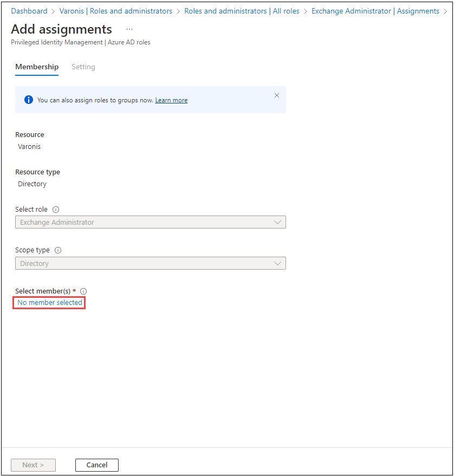Click the info icon next to Select role
The width and height of the screenshot is (454, 476).
[56, 209]
